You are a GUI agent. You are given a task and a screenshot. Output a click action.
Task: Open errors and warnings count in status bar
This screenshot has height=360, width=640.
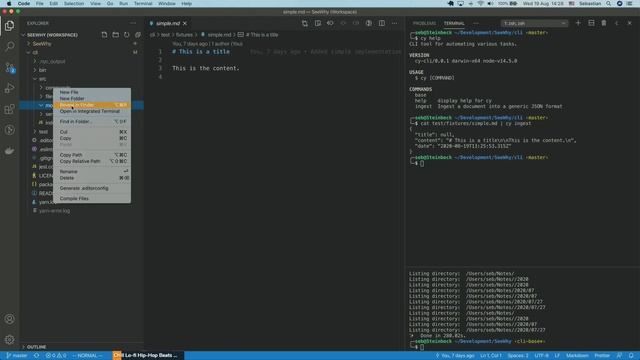pyautogui.click(x=56, y=356)
